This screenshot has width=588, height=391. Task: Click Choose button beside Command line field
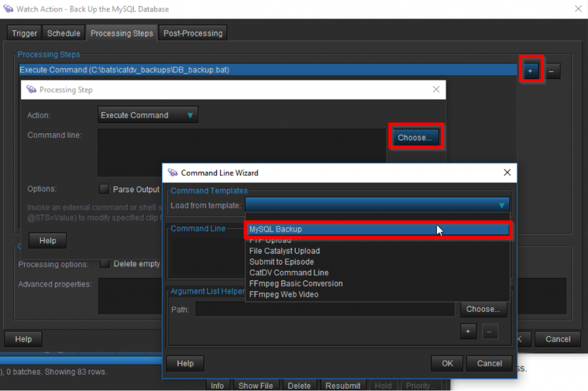pyautogui.click(x=415, y=138)
